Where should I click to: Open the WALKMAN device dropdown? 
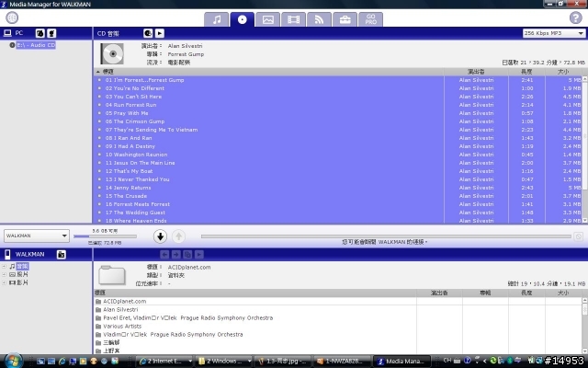click(37, 236)
